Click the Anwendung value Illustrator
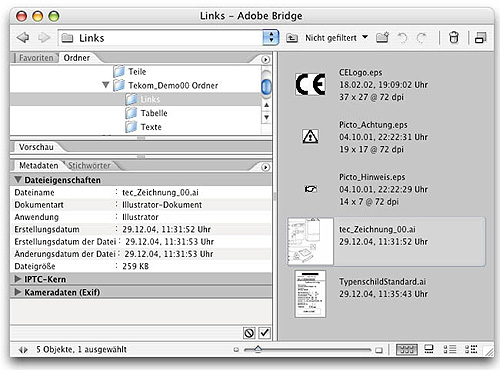This screenshot has width=500, height=370. click(140, 217)
